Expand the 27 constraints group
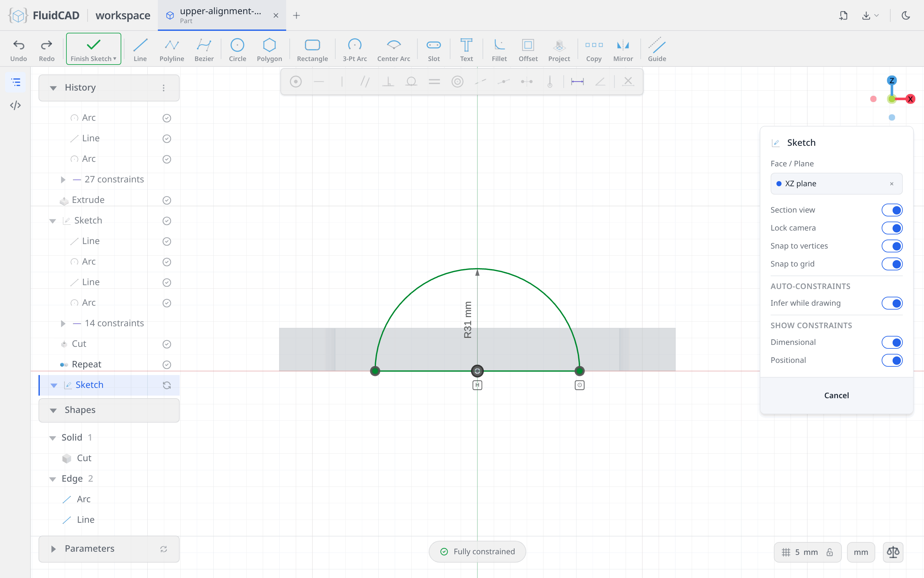The height and width of the screenshot is (578, 924). [63, 180]
